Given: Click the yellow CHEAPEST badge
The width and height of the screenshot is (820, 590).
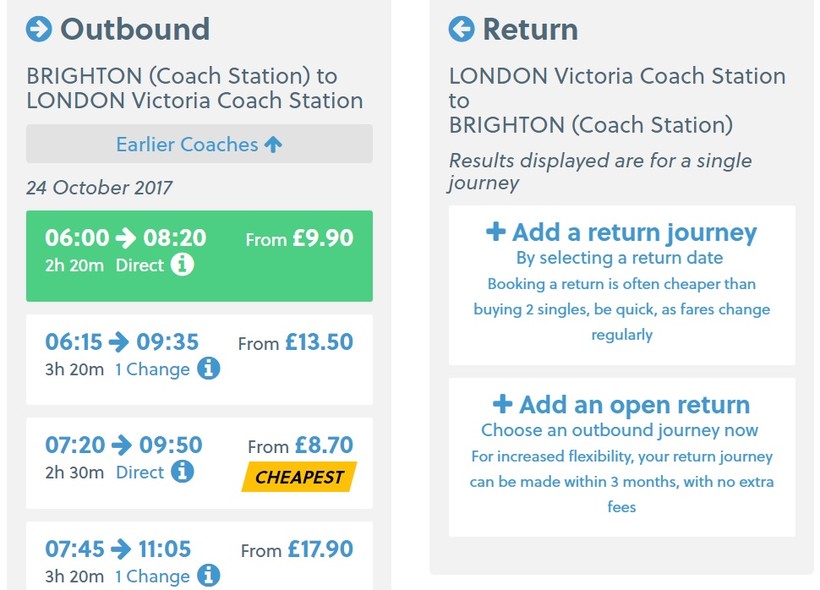Looking at the screenshot, I should coord(299,477).
